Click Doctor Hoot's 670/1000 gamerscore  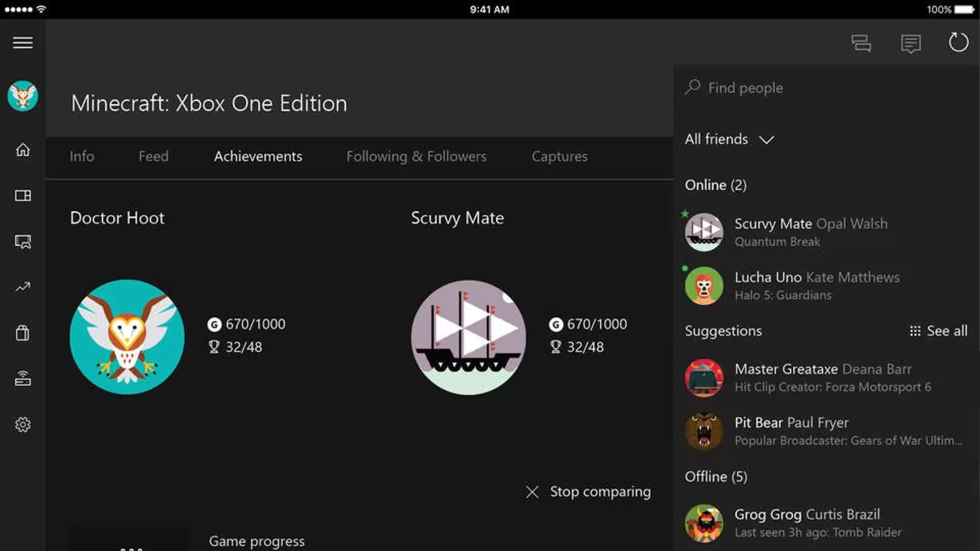(247, 324)
